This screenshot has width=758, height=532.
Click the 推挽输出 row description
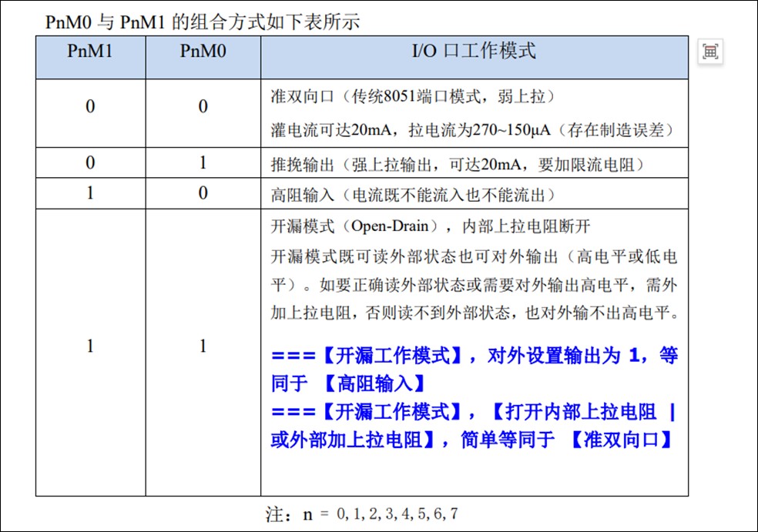pos(459,165)
